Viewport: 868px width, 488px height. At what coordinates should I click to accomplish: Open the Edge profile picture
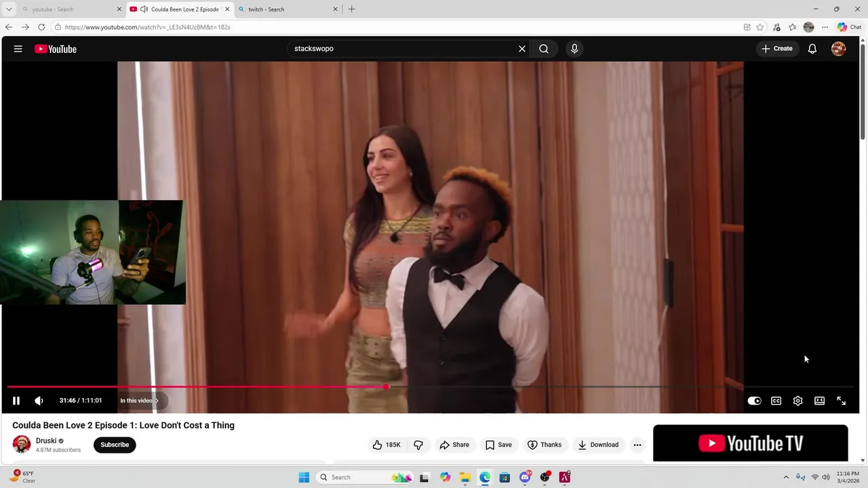[x=808, y=27]
